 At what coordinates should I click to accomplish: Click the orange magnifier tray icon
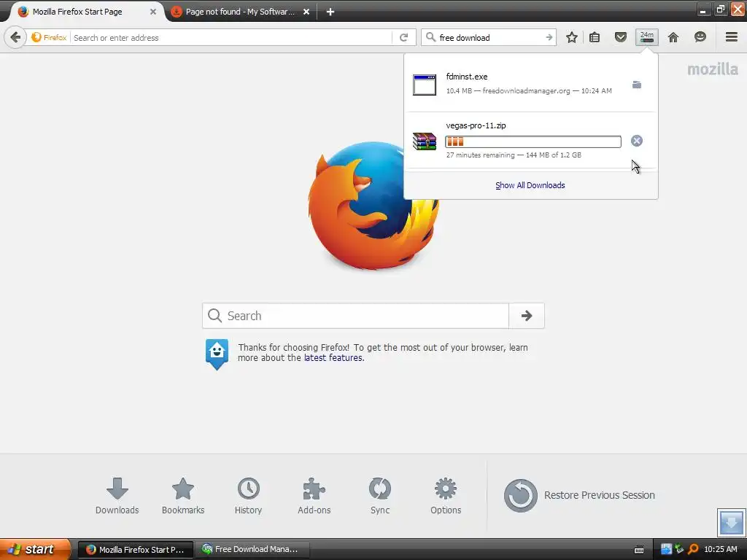click(x=693, y=550)
